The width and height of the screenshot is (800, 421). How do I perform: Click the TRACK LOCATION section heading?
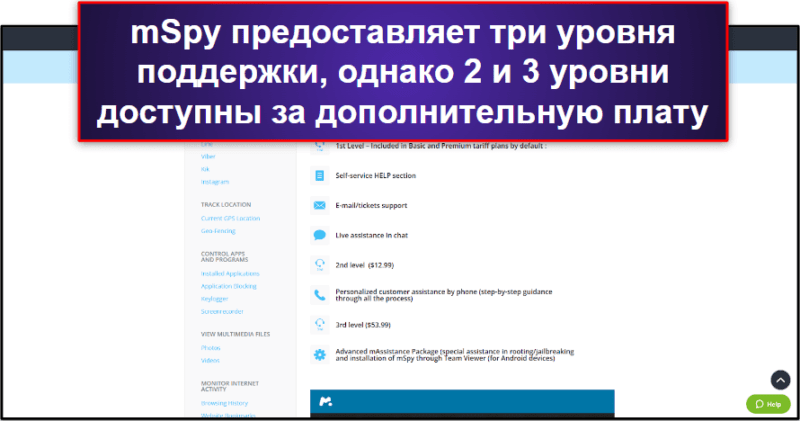point(226,205)
